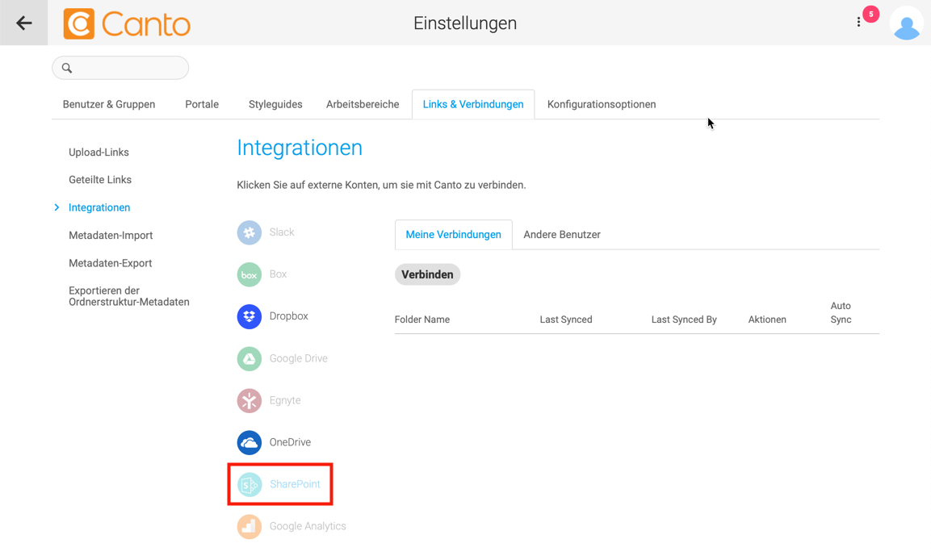Open Exportieren der Ordnerstruktur-Metadaten

129,296
